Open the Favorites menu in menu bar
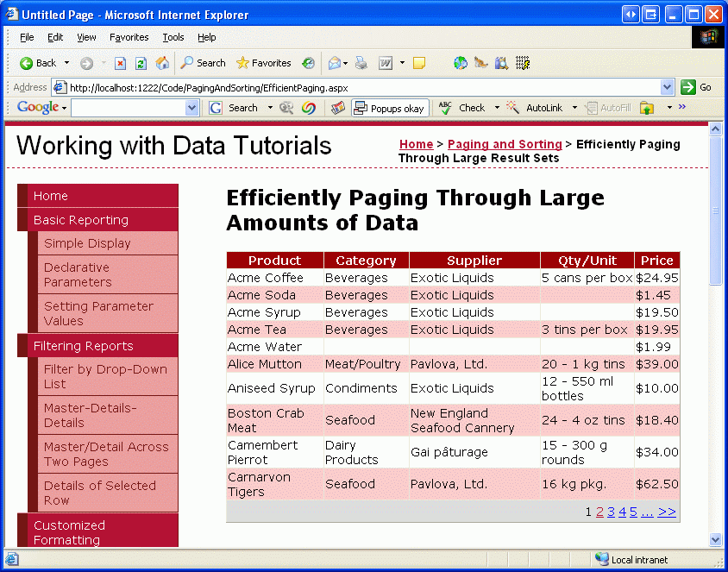Screen dimensions: 728x572 tap(129, 37)
